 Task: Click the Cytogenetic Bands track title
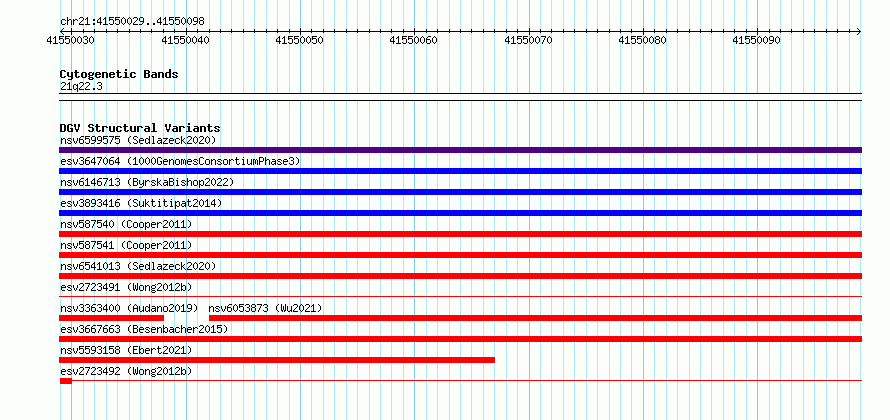(x=119, y=74)
